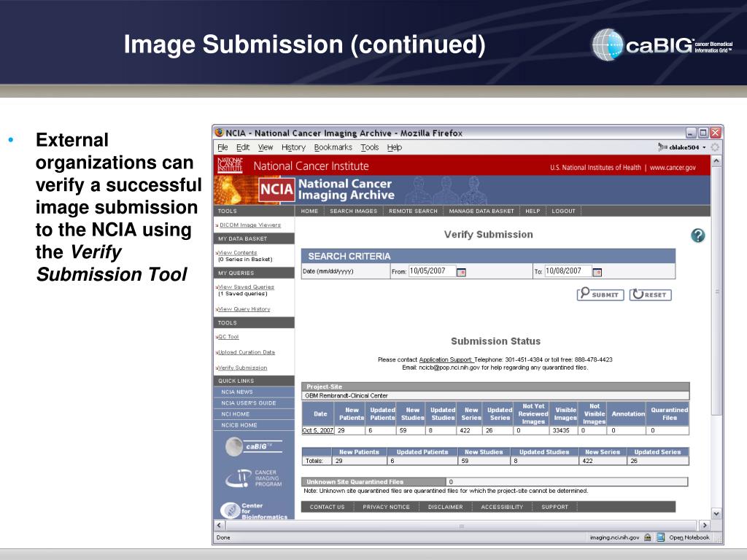Click the caBIG logo in the sidebar
Image resolution: width=747 pixels, height=560 pixels.
pos(253,447)
